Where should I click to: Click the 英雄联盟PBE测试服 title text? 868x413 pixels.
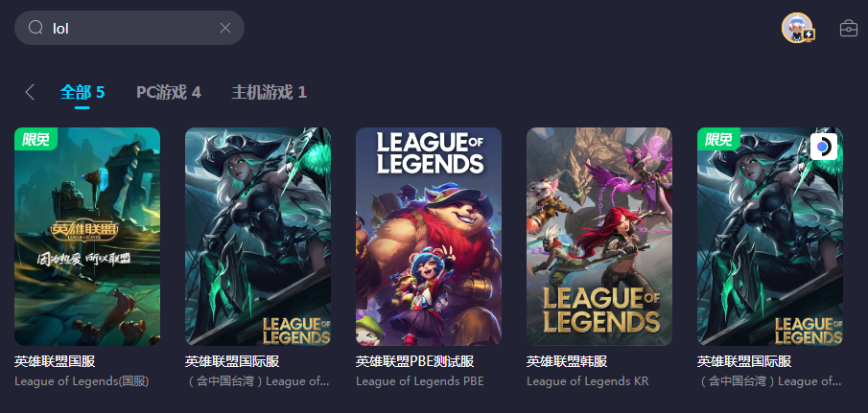click(x=414, y=361)
